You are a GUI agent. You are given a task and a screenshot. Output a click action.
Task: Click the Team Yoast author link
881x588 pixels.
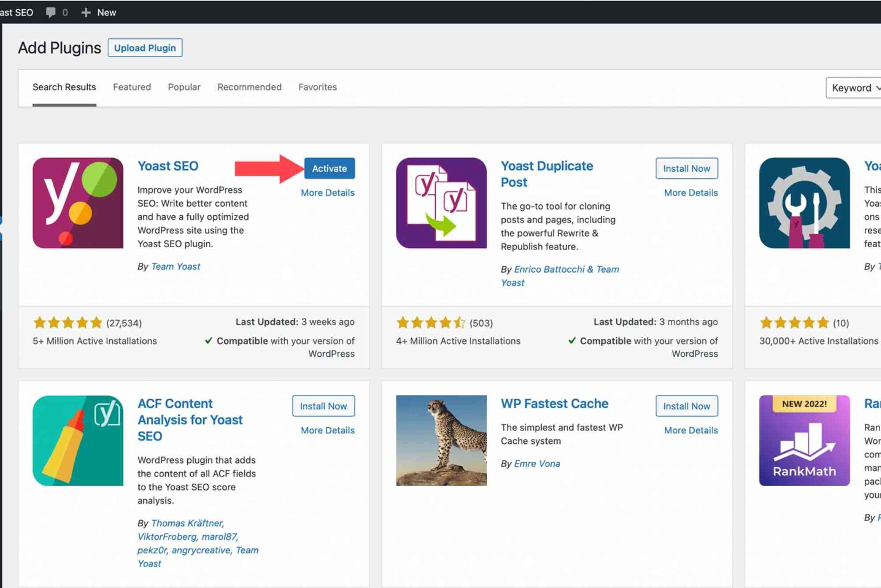pos(175,266)
